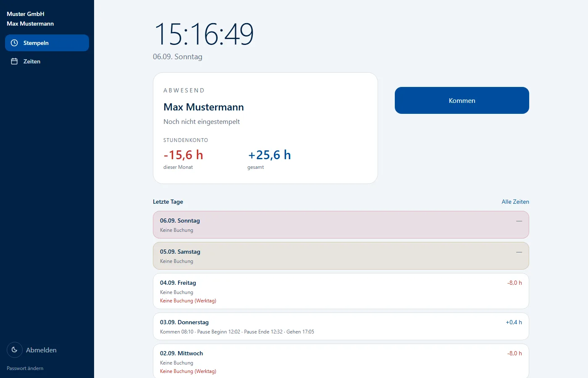Click the Max Mustermann heading in status card
The image size is (588, 378).
pyautogui.click(x=204, y=107)
